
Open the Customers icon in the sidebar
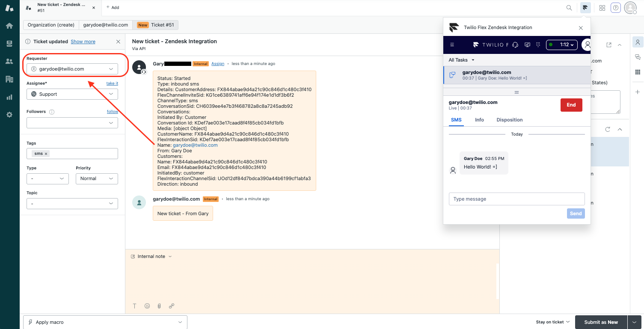point(9,61)
